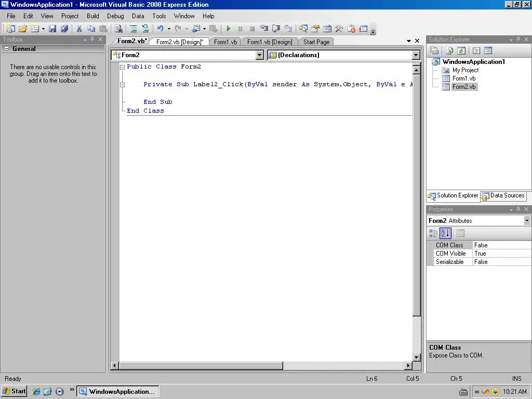532x399 pixels.
Task: Open Properties Window from the main toolbar icon
Action: click(315, 29)
